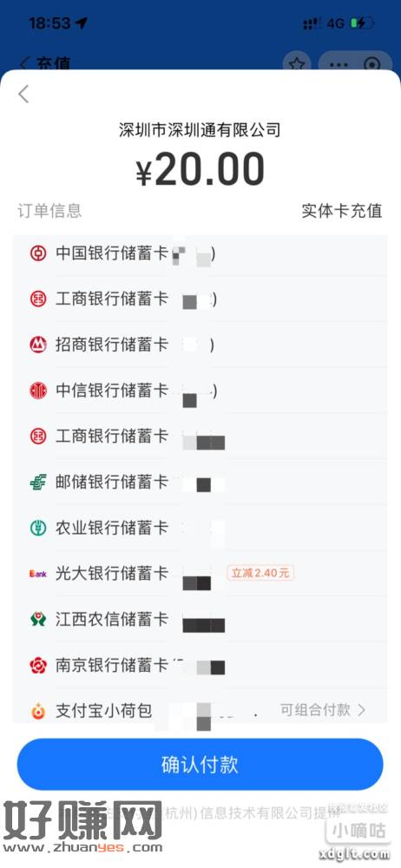Tap the Agricultural Bank logo icon
This screenshot has width=401, height=868.
coord(38,528)
